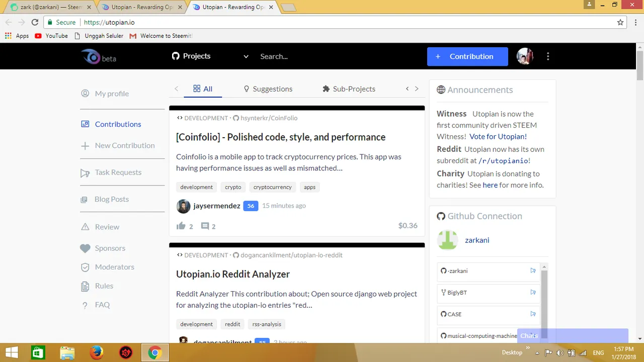Open Utopian.io Reddit Analyzer post
The image size is (644, 362).
pyautogui.click(x=233, y=275)
